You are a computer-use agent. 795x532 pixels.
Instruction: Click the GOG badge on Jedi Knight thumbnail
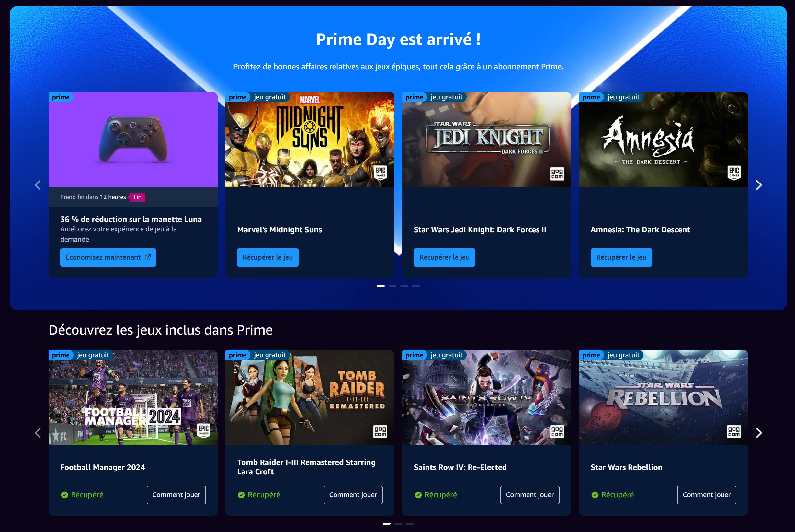pos(557,174)
